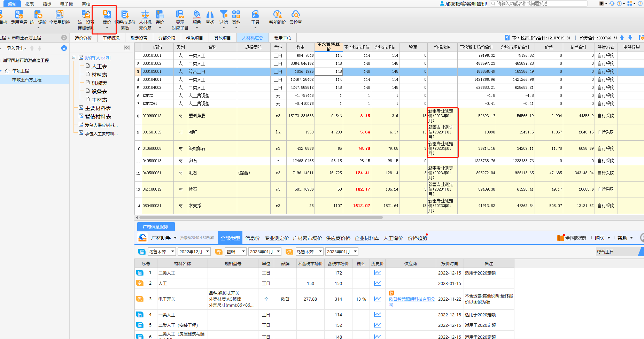Click the 不含税预算价 cell for 综合工日

tap(328, 71)
